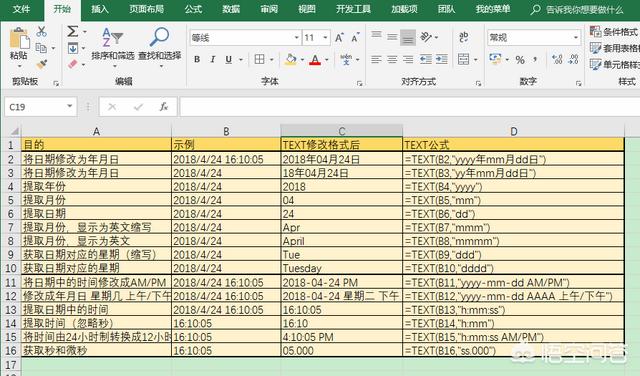Switch to the Insert (插入) tab

point(100,9)
